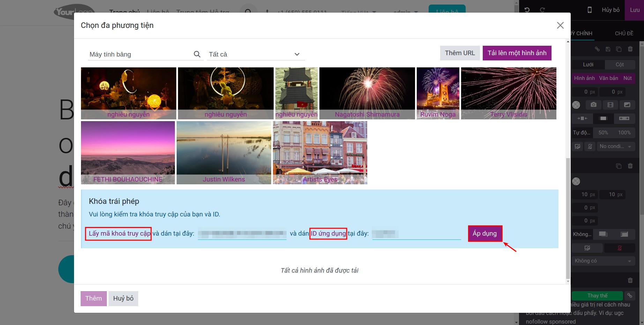Select the video film strip icon
This screenshot has height=325, width=644.
click(611, 104)
